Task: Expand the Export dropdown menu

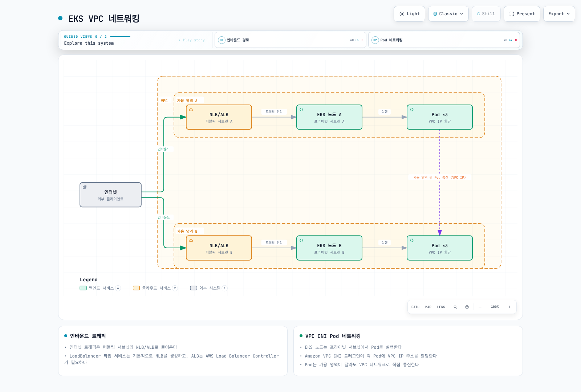Action: click(559, 14)
